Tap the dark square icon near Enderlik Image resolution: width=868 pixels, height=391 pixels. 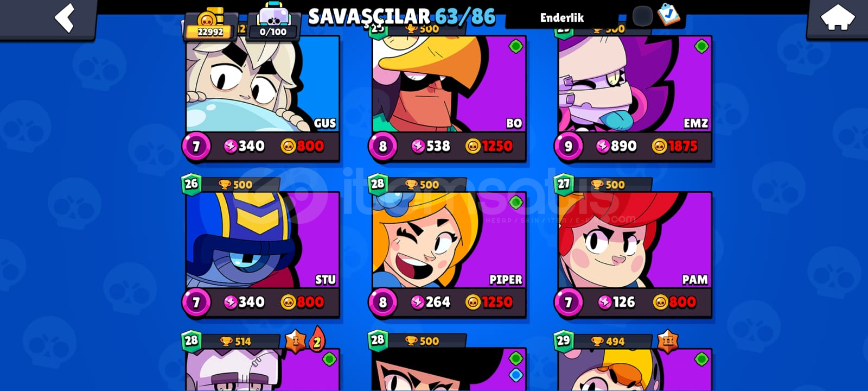pyautogui.click(x=642, y=17)
